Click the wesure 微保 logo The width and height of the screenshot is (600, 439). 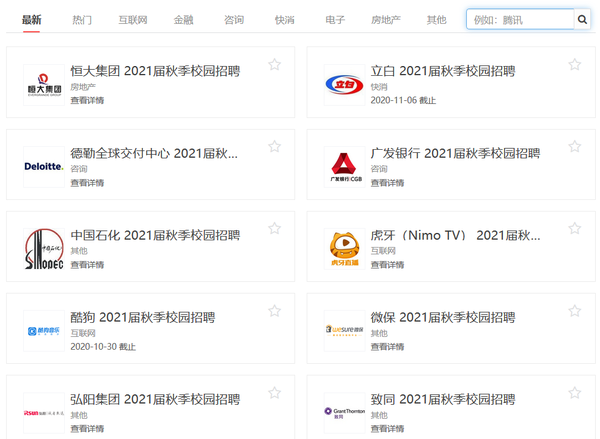[x=344, y=331]
